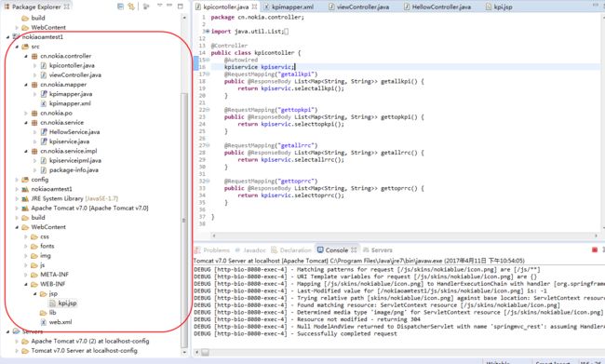Click the css folder icon
Screen dimensions: 605x364
tap(34, 236)
